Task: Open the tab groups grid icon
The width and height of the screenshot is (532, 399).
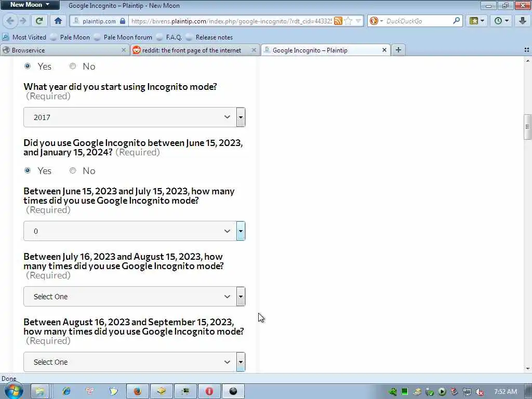Action: (x=527, y=50)
